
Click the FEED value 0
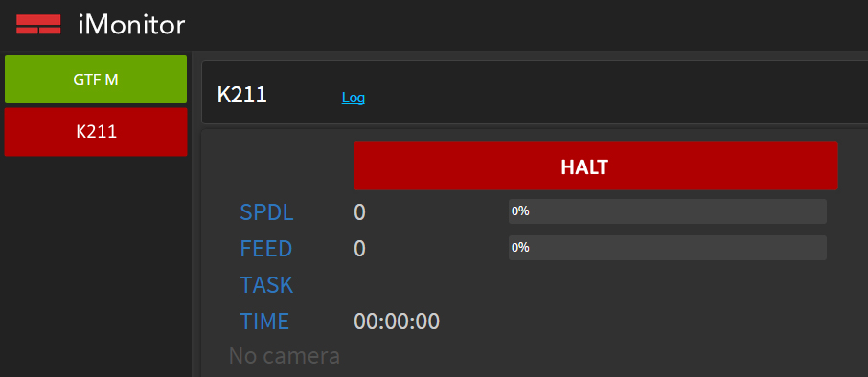tap(360, 249)
